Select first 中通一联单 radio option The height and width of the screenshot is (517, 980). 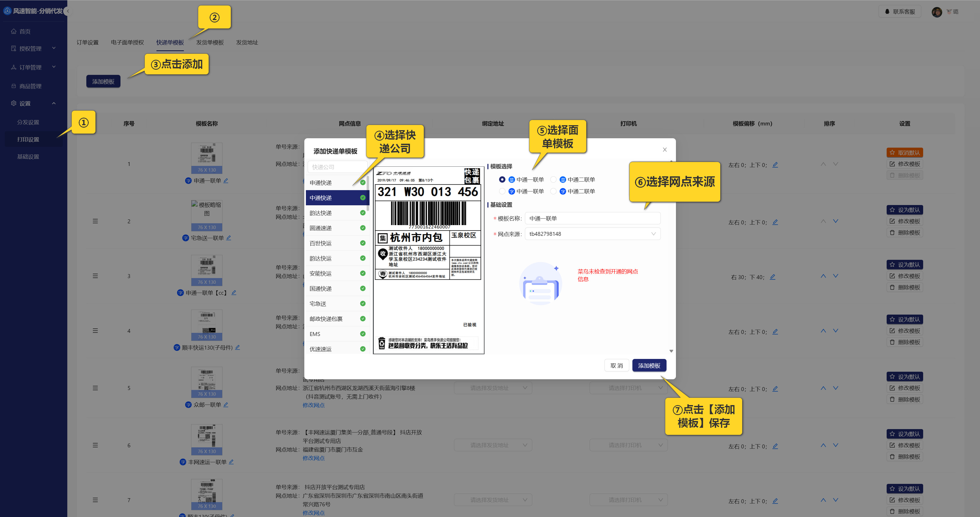coord(502,179)
